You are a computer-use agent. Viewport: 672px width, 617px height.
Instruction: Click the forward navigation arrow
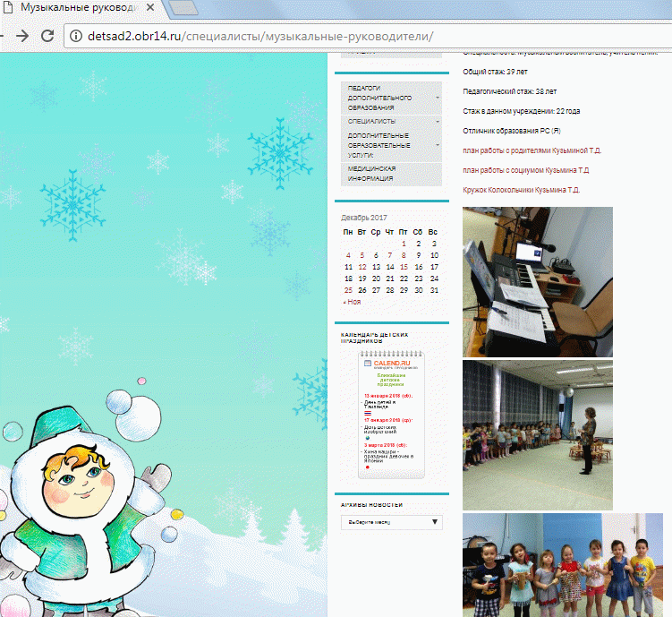pos(22,36)
